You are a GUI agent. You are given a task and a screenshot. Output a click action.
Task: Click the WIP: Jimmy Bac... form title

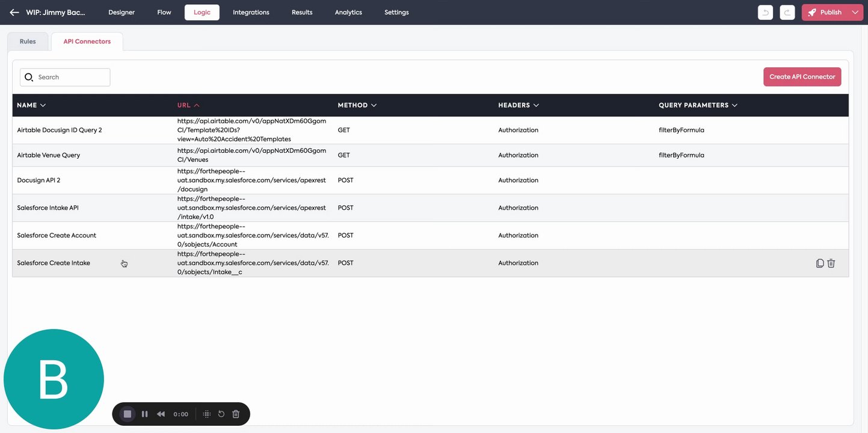56,12
